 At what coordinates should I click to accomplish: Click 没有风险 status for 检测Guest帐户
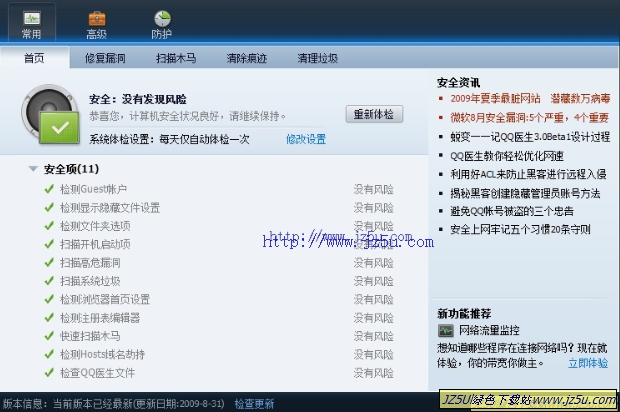coord(374,189)
